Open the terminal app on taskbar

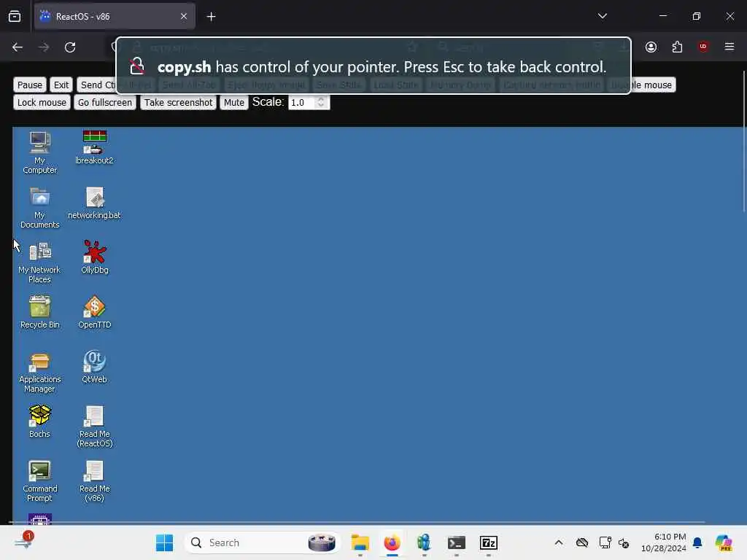pyautogui.click(x=457, y=542)
